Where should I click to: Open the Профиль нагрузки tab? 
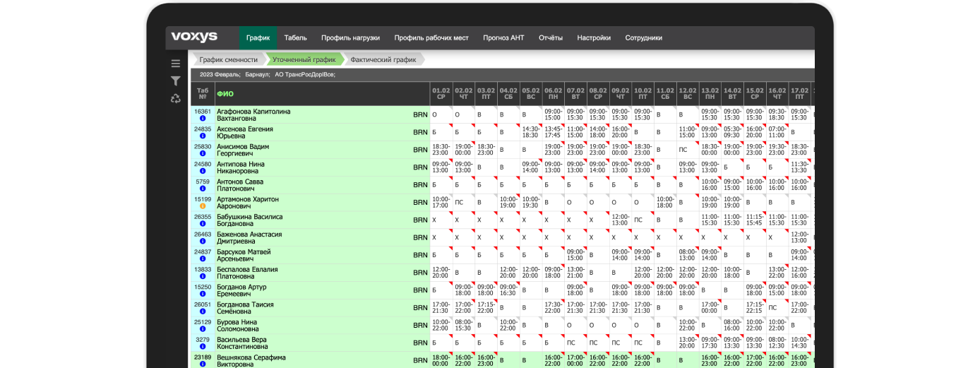(350, 38)
